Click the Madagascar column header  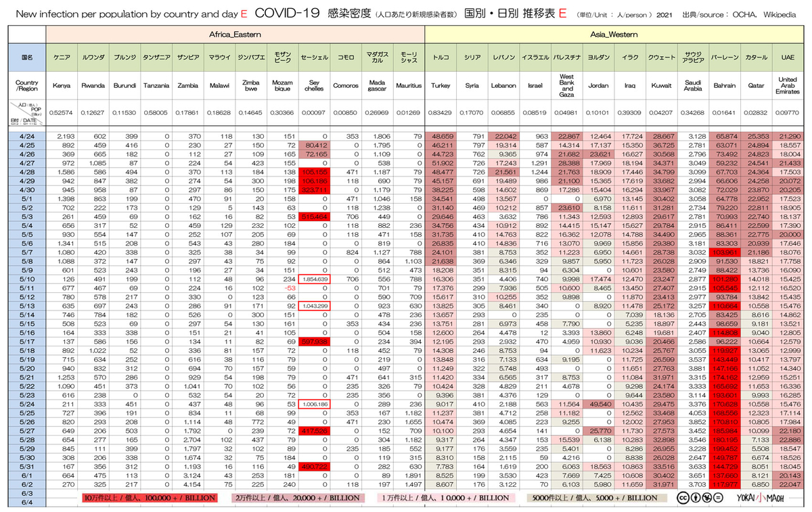click(x=377, y=86)
